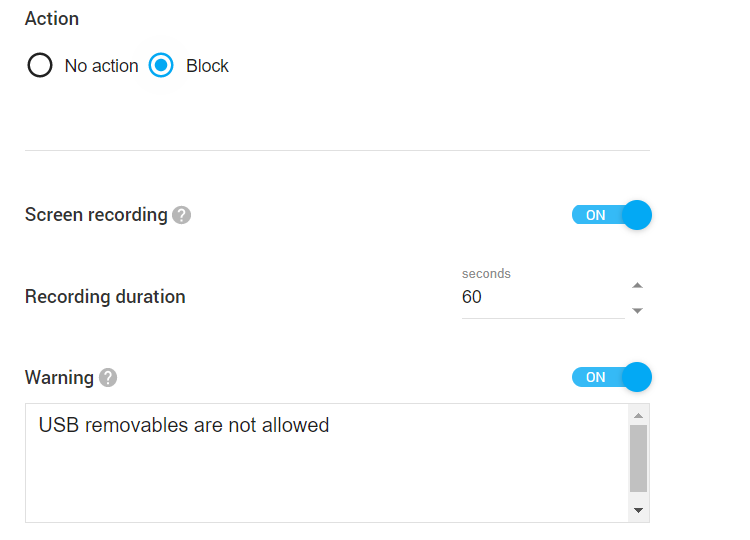Open help icon beside Warning

pyautogui.click(x=108, y=378)
